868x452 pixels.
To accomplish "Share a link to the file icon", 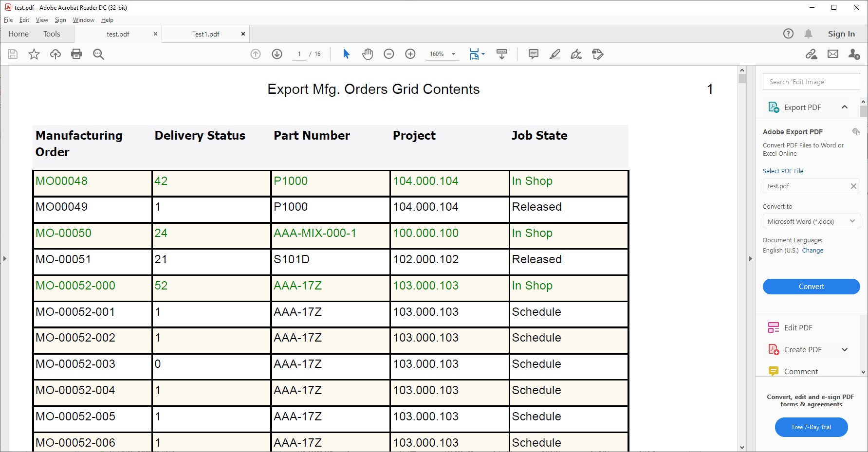I will click(x=811, y=54).
